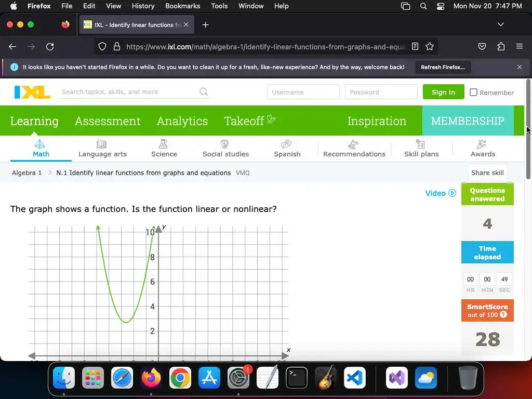Open the Assessment tab
This screenshot has height=399, width=532.
pos(108,121)
